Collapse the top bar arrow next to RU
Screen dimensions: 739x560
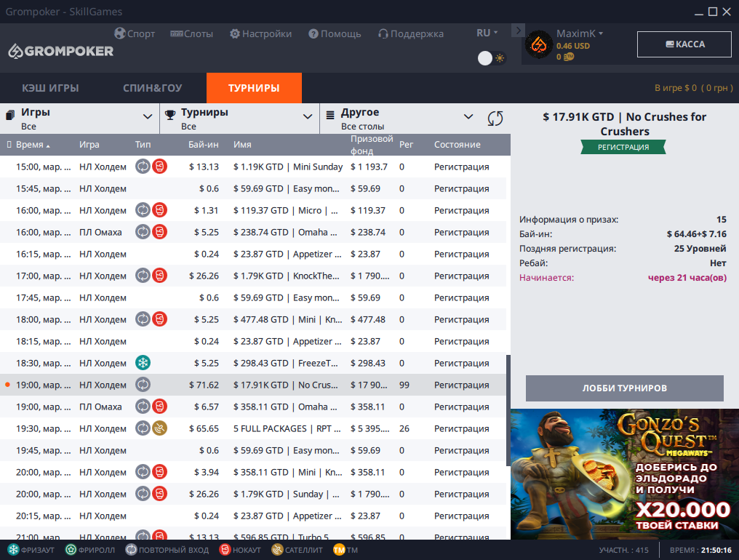[x=518, y=31]
